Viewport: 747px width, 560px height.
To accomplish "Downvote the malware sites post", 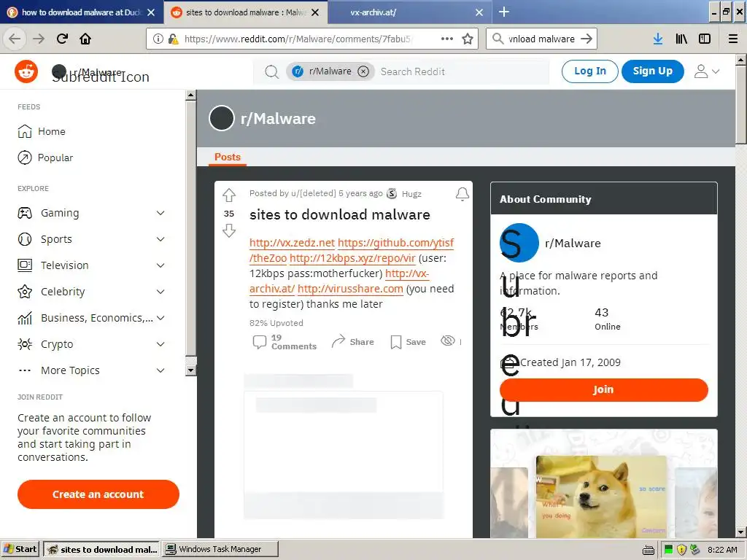I will (x=229, y=230).
